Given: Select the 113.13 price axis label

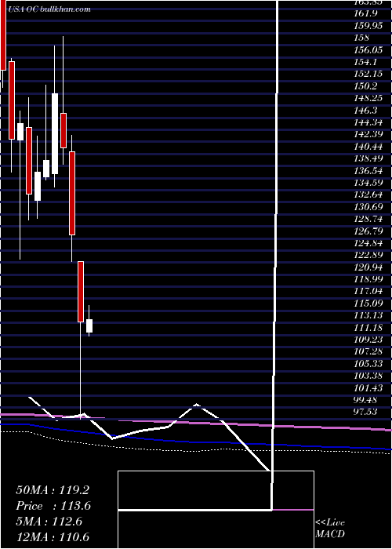Looking at the screenshot, I should click(368, 315).
